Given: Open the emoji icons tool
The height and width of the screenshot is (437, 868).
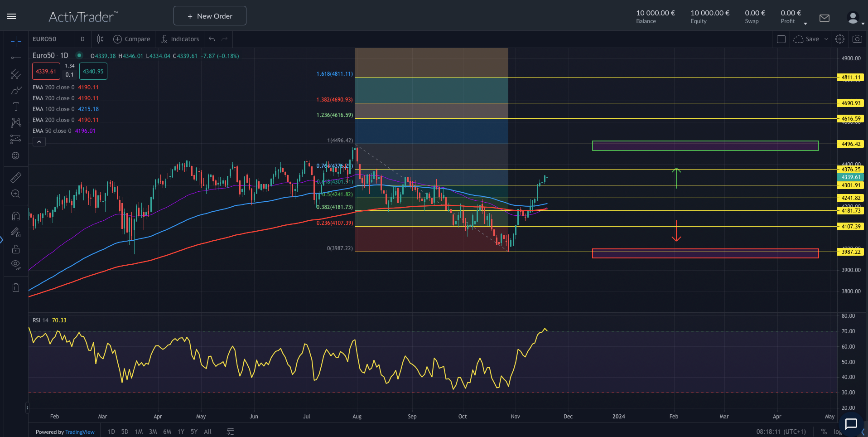Looking at the screenshot, I should click(16, 155).
